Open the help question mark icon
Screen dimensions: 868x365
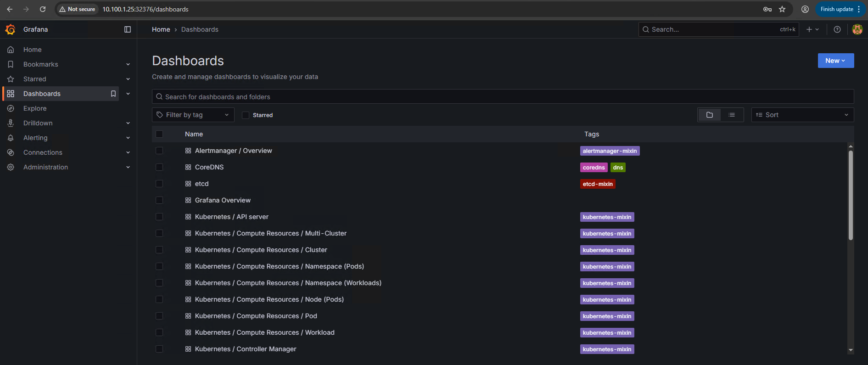pyautogui.click(x=837, y=29)
